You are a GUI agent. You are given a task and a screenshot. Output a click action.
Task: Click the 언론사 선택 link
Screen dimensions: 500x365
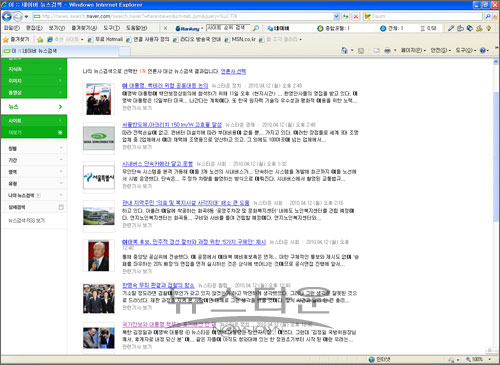point(233,71)
